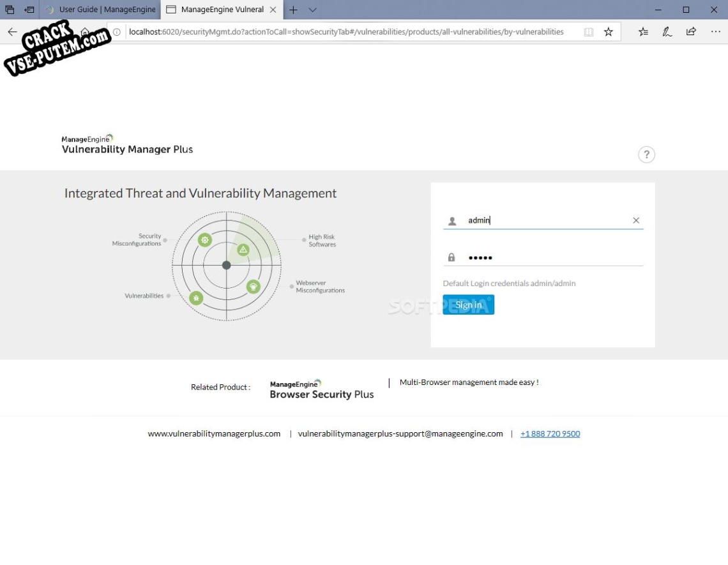Click the Security Misconfigurations radar icon
Screen dimensions: 728x565
[205, 239]
